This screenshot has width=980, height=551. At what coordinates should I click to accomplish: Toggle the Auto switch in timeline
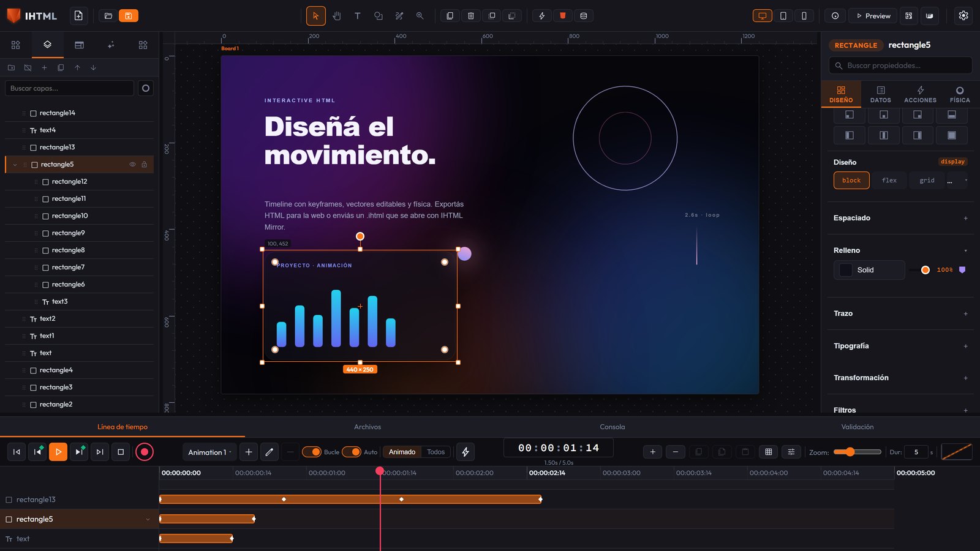point(352,452)
